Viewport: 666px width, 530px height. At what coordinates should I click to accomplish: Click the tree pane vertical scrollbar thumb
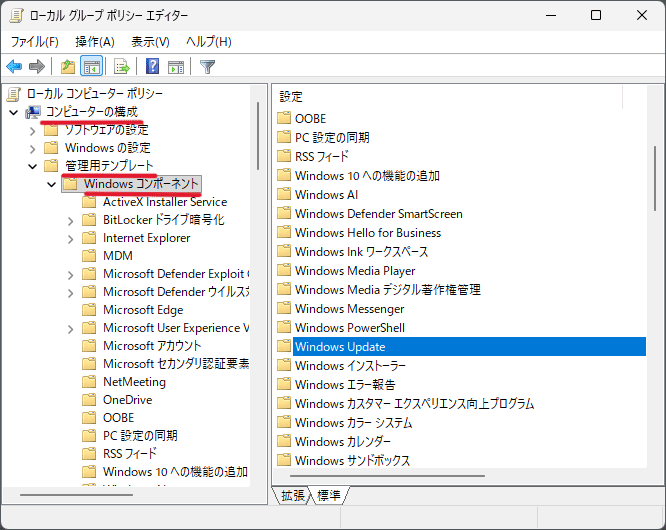pos(258,136)
